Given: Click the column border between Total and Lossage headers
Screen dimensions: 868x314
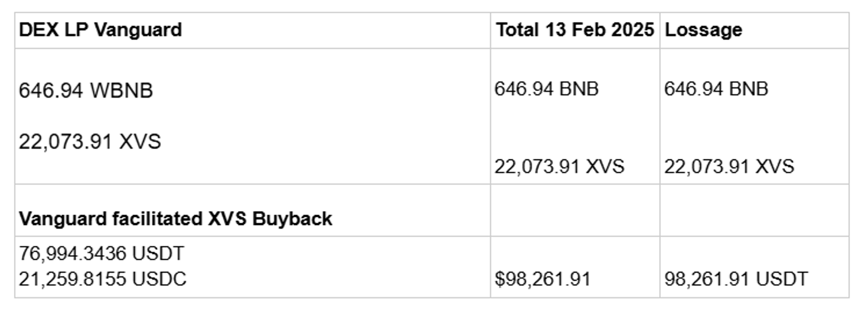Looking at the screenshot, I should [660, 30].
